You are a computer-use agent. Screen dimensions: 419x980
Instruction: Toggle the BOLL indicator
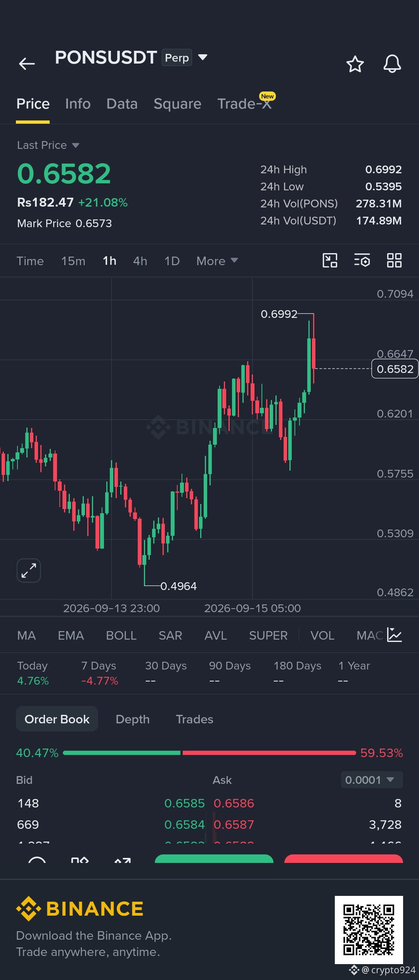tap(121, 635)
